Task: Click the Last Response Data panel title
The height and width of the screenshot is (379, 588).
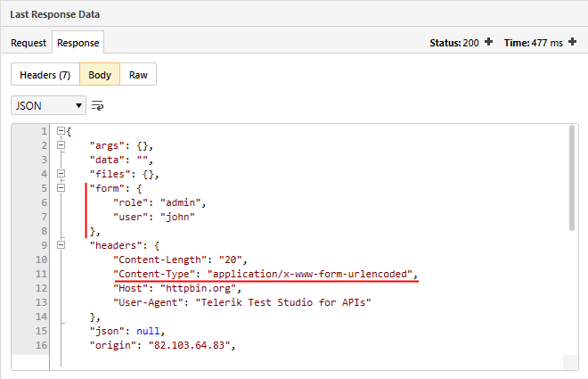Action: tap(54, 14)
